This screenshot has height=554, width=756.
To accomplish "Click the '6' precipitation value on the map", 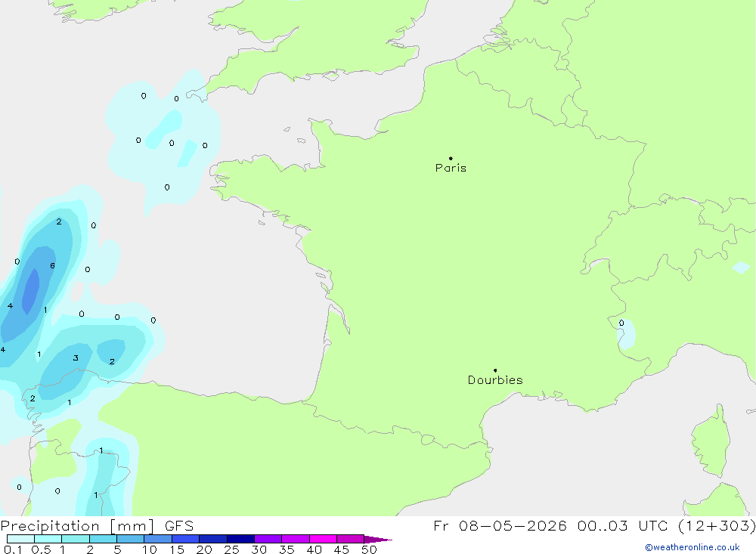I will (x=53, y=266).
